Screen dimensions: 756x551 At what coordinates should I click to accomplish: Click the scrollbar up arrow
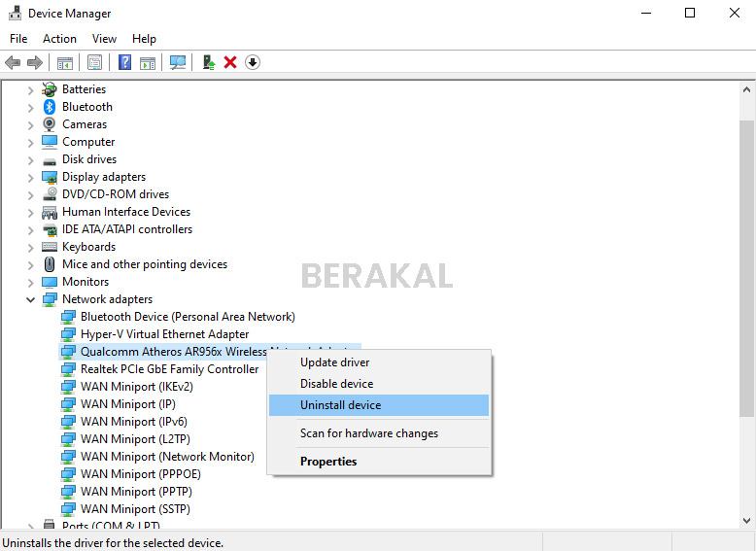tap(746, 89)
